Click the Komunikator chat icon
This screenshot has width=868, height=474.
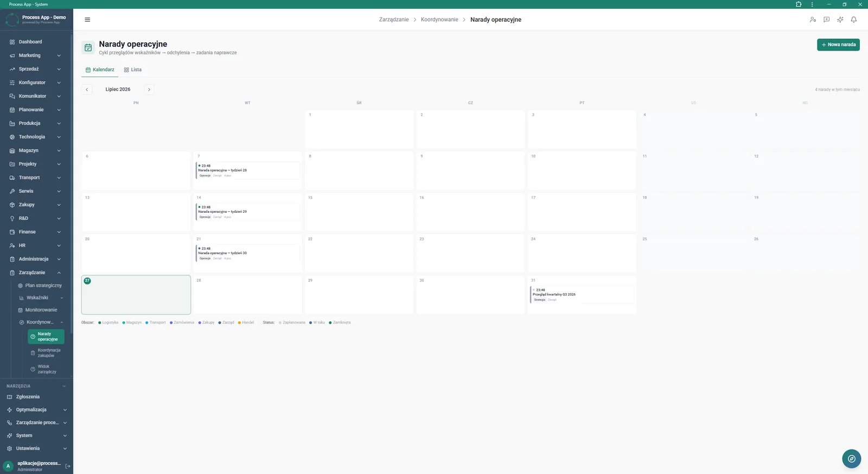pyautogui.click(x=12, y=96)
